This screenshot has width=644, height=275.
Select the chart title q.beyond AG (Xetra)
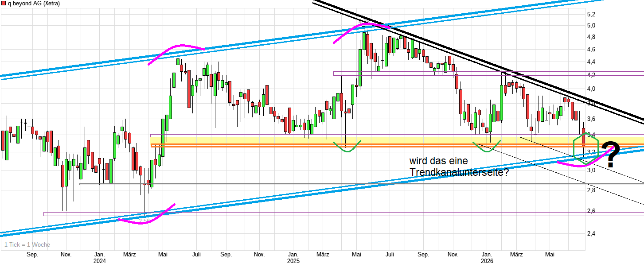pyautogui.click(x=34, y=4)
